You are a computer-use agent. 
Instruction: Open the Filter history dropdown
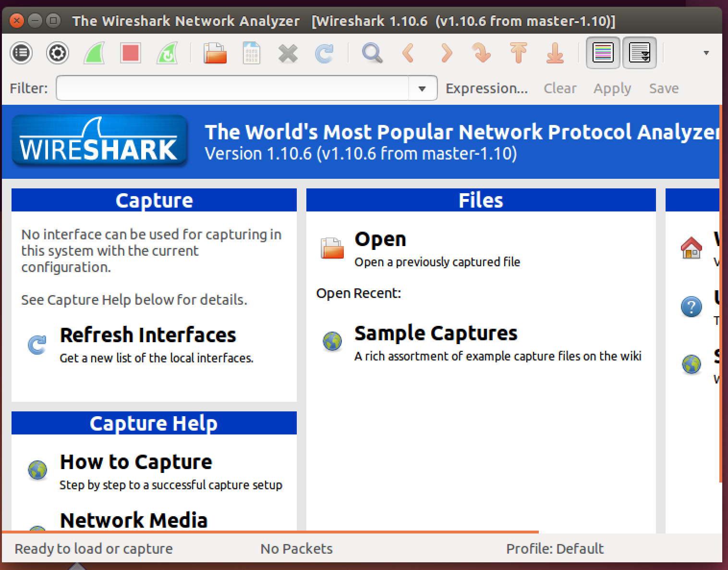(x=422, y=88)
